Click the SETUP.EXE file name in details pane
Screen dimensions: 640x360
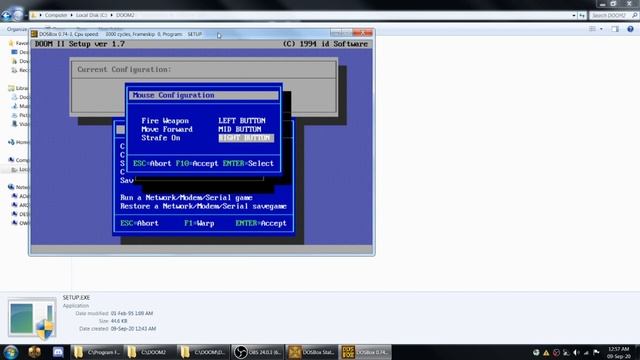click(76, 298)
